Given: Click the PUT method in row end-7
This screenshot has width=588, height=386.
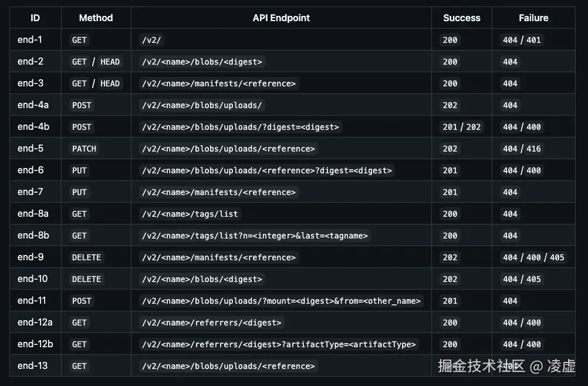Looking at the screenshot, I should pyautogui.click(x=79, y=192).
